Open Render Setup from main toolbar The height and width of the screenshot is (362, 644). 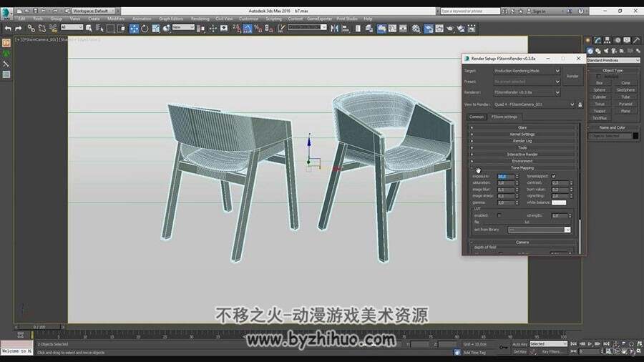429,29
